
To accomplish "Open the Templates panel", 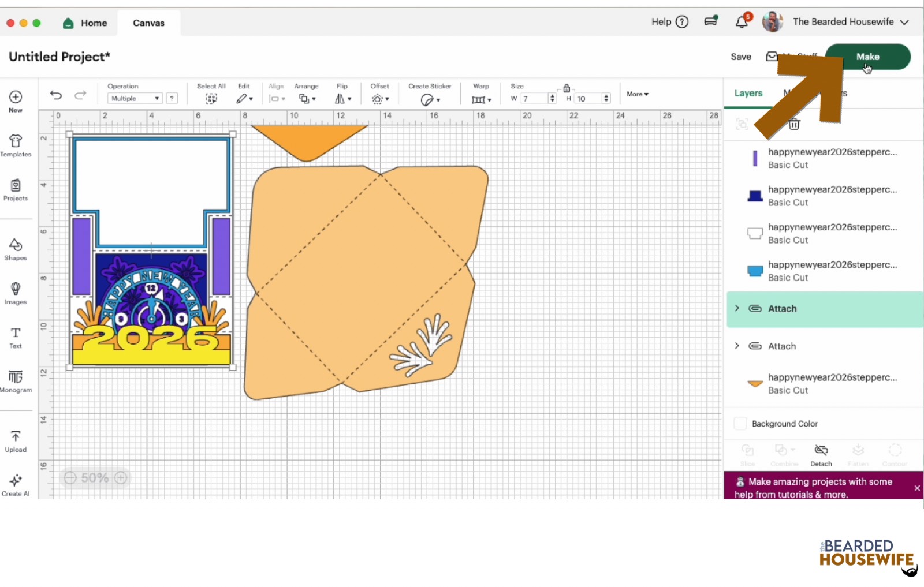I will (16, 145).
